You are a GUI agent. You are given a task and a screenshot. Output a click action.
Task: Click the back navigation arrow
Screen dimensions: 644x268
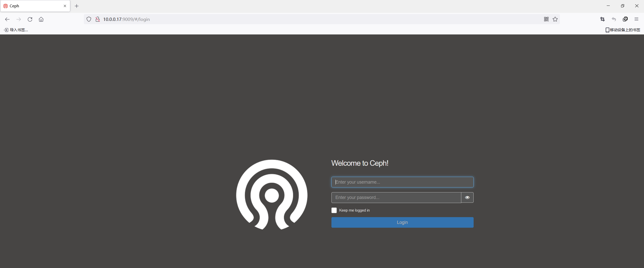(7, 19)
